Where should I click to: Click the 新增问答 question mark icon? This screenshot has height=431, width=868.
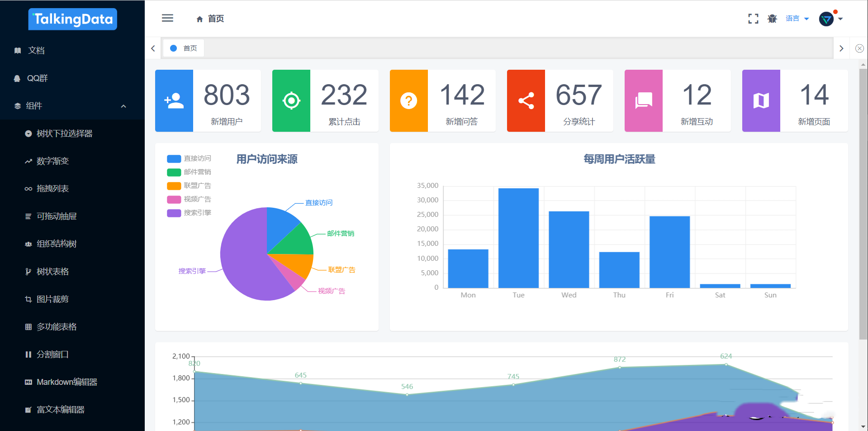[x=408, y=101]
